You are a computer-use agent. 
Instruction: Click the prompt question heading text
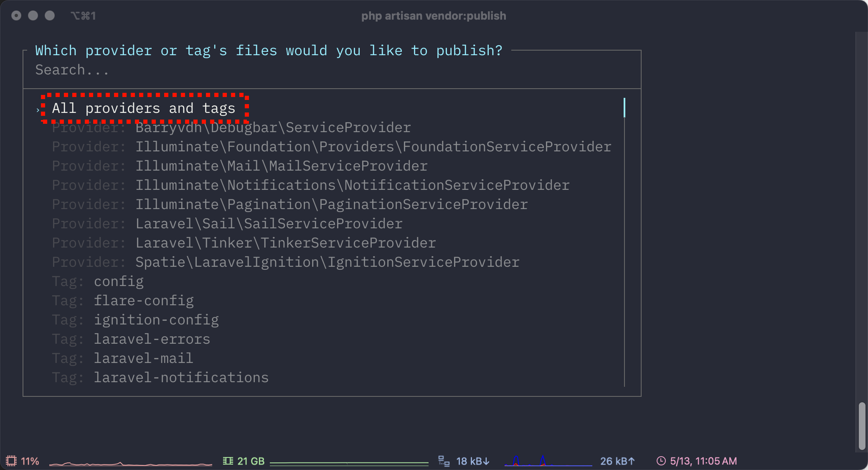[269, 51]
